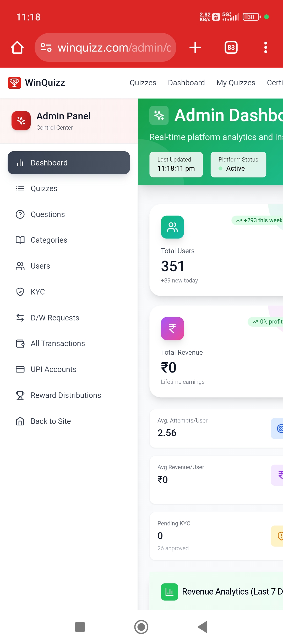Viewport: 283px width, 644px height.
Task: Go to Quizzes in the top navigation
Action: [x=143, y=83]
